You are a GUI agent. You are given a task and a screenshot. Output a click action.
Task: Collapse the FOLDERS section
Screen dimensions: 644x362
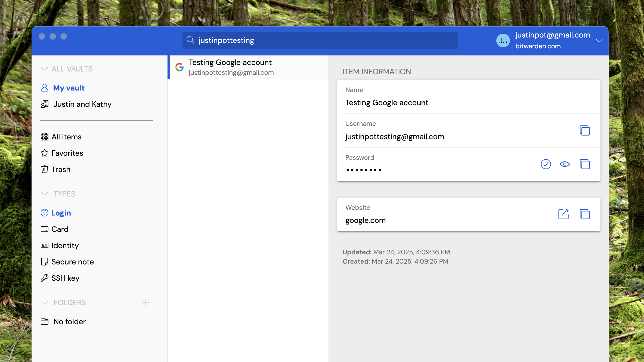(x=45, y=302)
